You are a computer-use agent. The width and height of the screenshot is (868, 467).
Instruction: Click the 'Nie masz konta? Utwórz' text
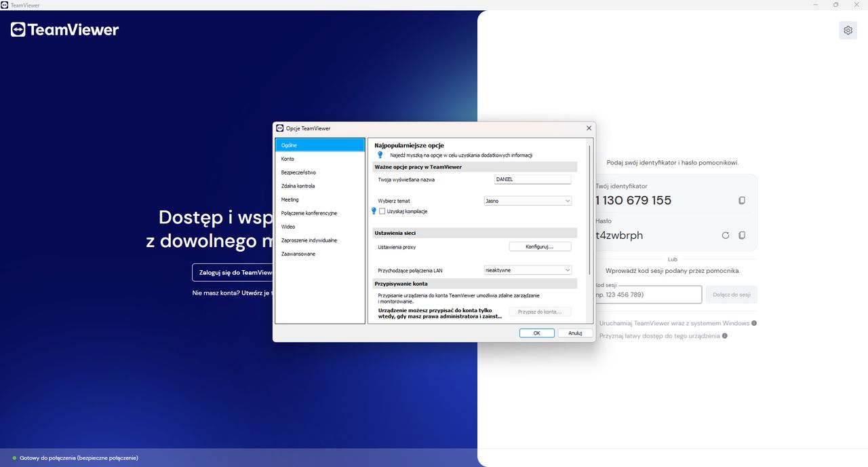[x=233, y=293]
